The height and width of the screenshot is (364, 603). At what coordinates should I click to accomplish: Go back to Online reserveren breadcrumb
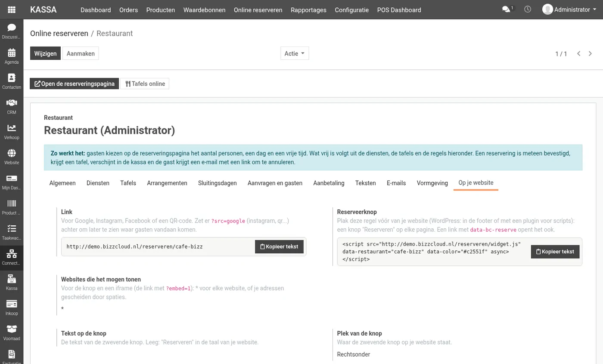(x=59, y=33)
